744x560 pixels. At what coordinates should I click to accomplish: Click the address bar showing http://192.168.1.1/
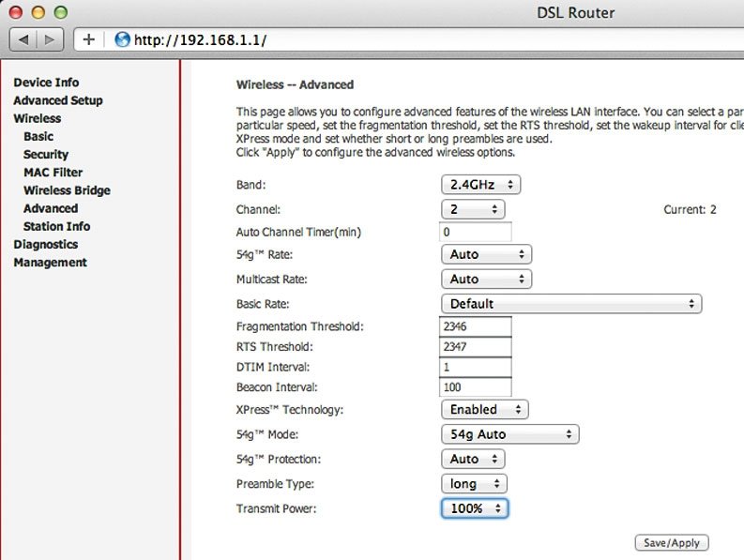[409, 39]
